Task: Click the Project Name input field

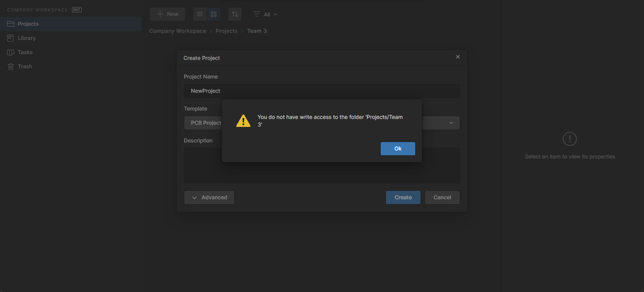Action: 322,91
